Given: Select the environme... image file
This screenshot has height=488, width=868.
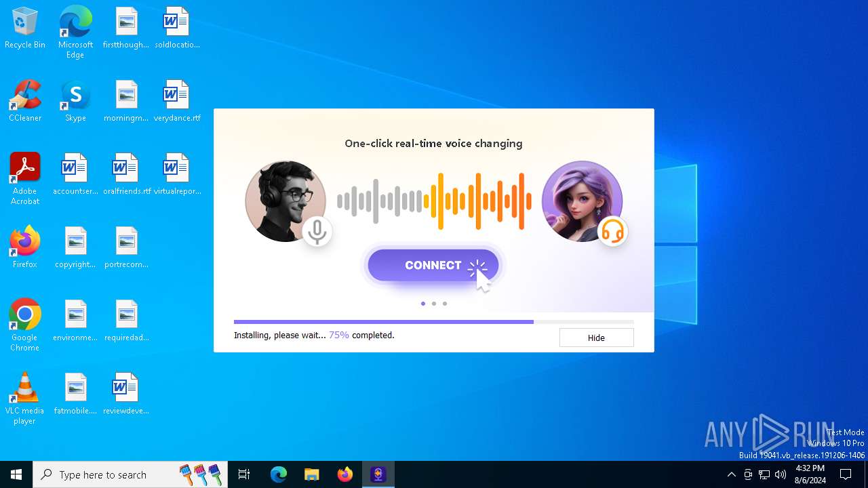Looking at the screenshot, I should 75,321.
